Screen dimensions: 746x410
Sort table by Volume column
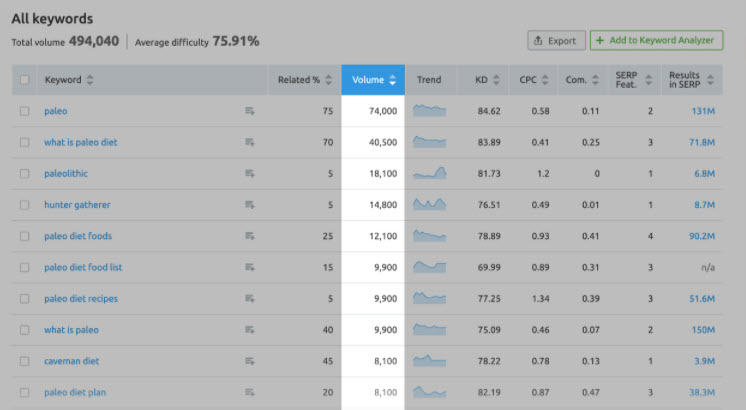point(373,80)
